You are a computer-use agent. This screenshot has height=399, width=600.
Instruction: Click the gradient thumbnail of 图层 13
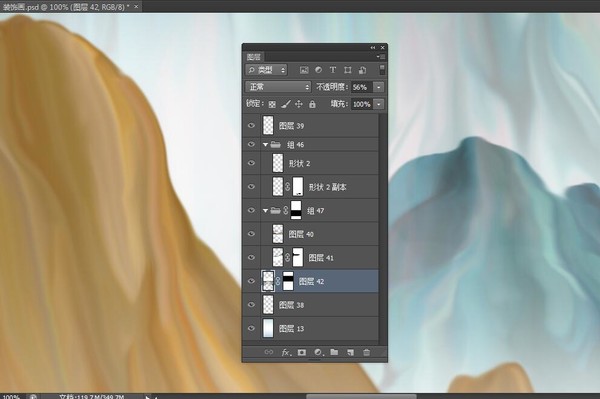tap(268, 328)
